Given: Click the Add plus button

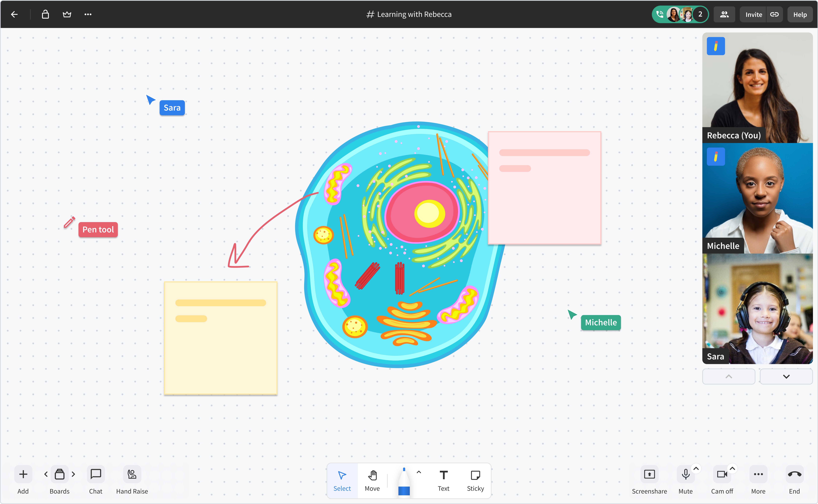Looking at the screenshot, I should (x=23, y=474).
